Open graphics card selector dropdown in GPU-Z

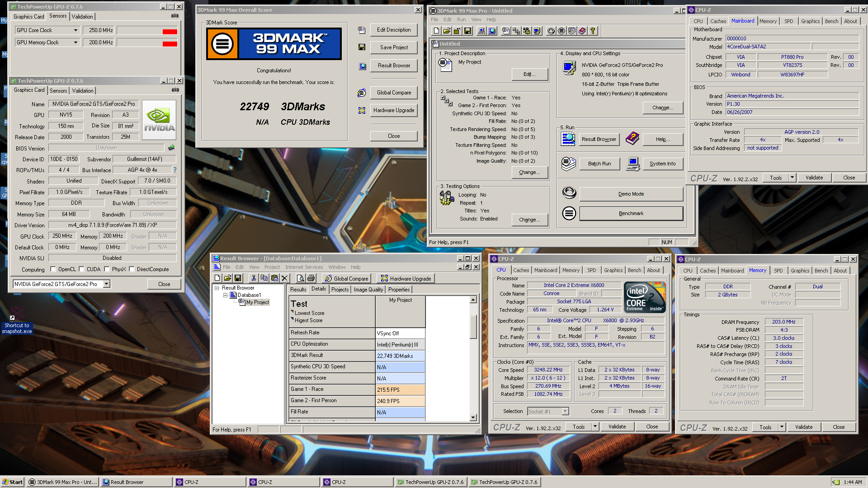[107, 284]
